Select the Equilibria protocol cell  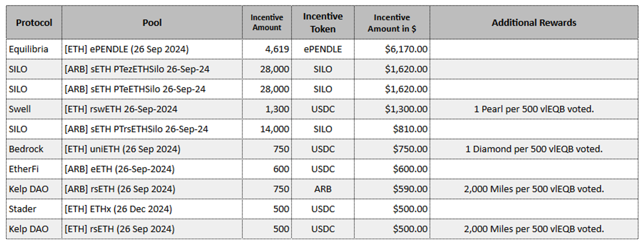point(28,49)
